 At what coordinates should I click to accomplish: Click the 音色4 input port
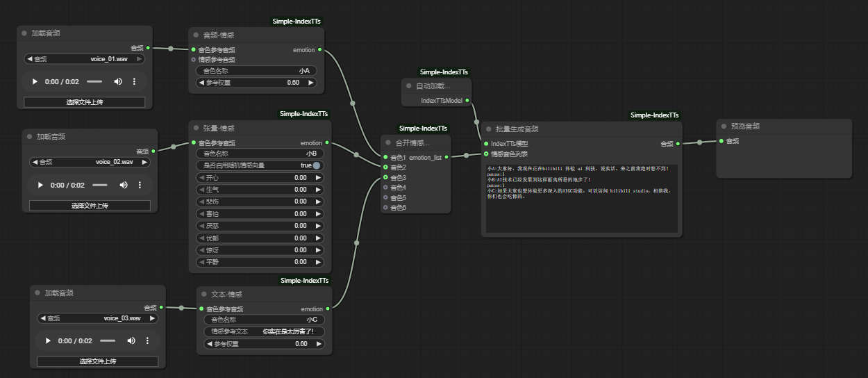[385, 188]
